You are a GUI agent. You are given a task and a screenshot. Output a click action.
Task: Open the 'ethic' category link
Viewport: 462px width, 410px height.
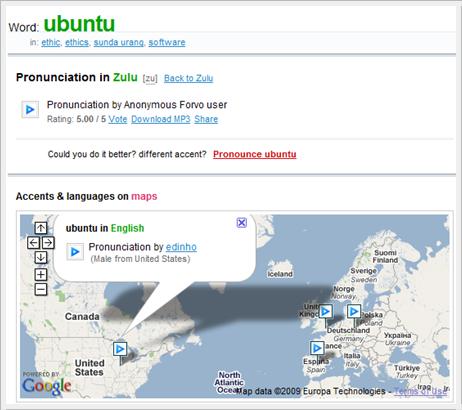[x=51, y=42]
